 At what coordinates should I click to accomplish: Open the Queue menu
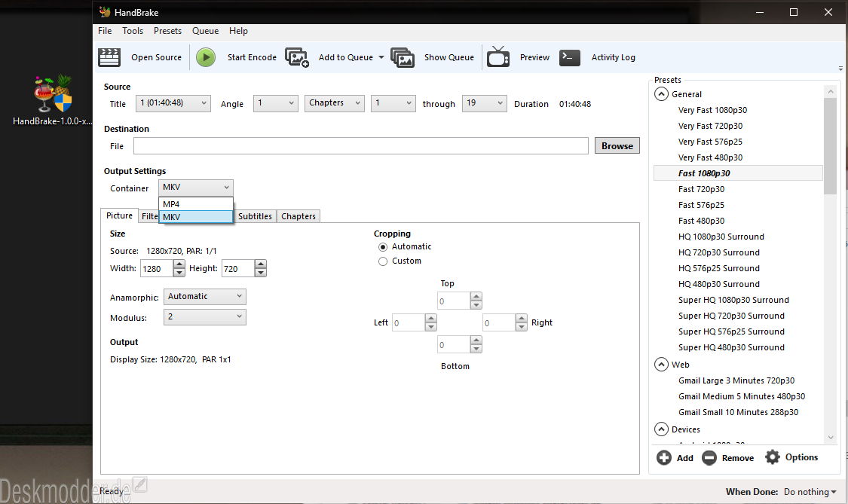206,31
